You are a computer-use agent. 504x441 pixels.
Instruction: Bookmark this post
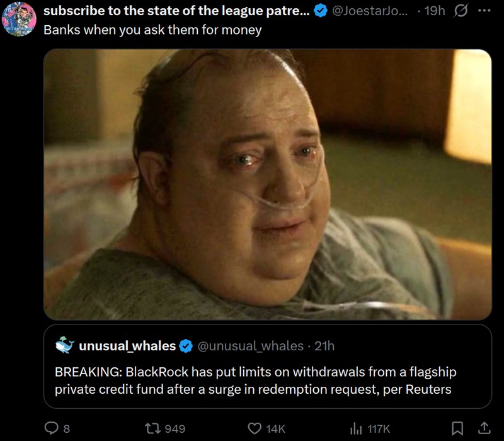(457, 428)
